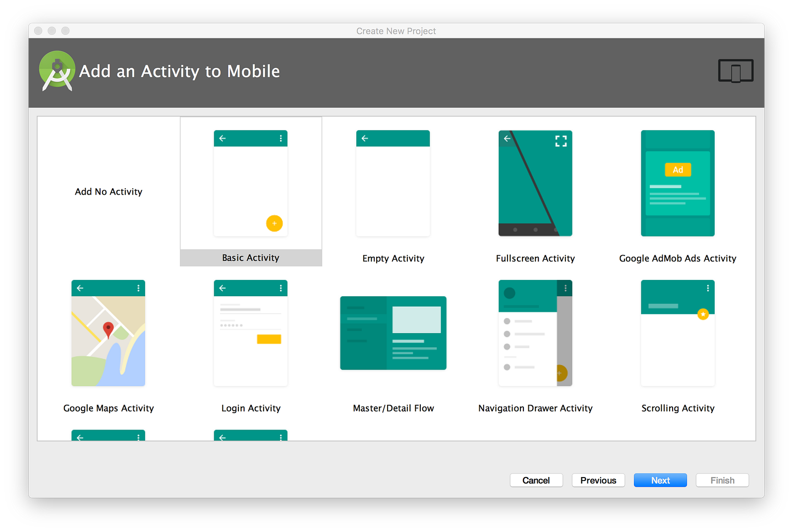Click the Scrolling Activity label

[x=678, y=408]
